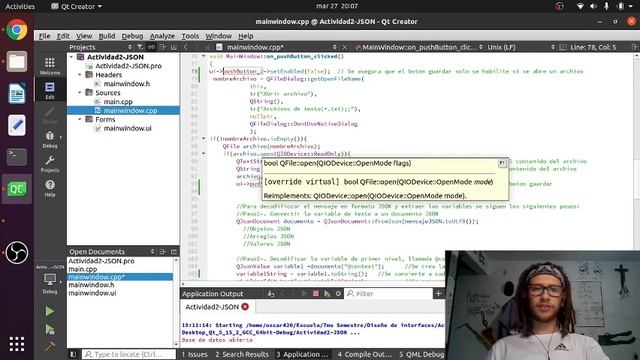Go back in editor navigation history
Image resolution: width=640 pixels, height=360 pixels.
pos(186,47)
